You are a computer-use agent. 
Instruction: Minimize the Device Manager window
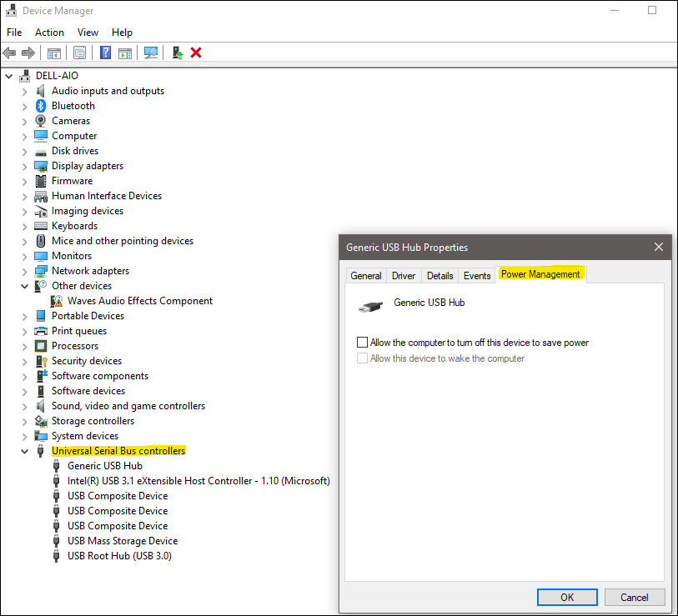(615, 10)
